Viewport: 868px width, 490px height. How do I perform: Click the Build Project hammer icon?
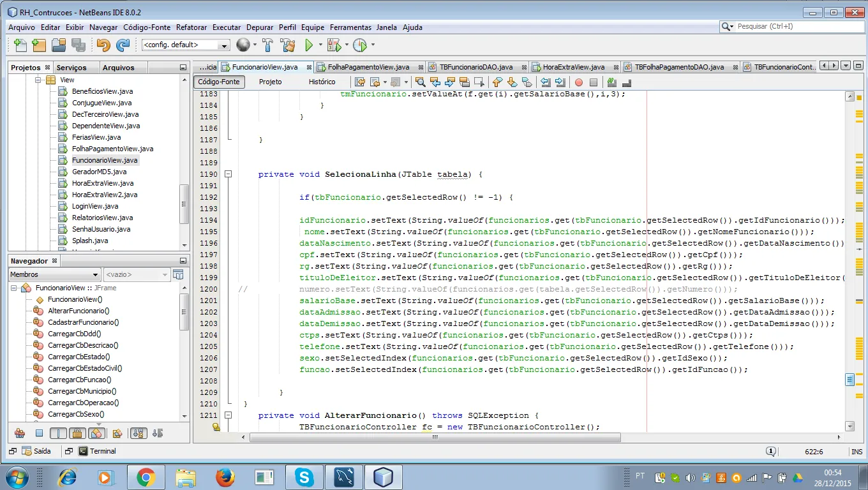(268, 45)
